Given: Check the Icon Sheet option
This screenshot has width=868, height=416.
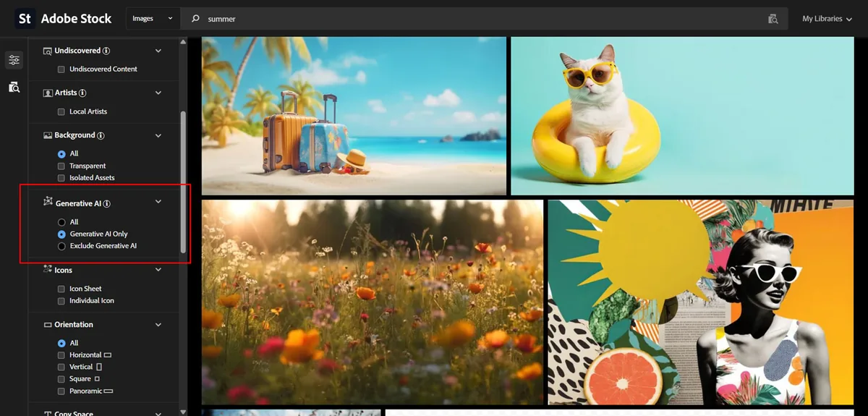Looking at the screenshot, I should point(61,289).
